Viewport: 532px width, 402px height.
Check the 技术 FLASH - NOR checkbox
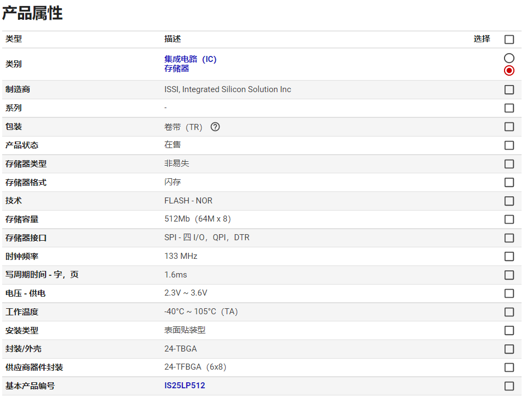(x=509, y=201)
